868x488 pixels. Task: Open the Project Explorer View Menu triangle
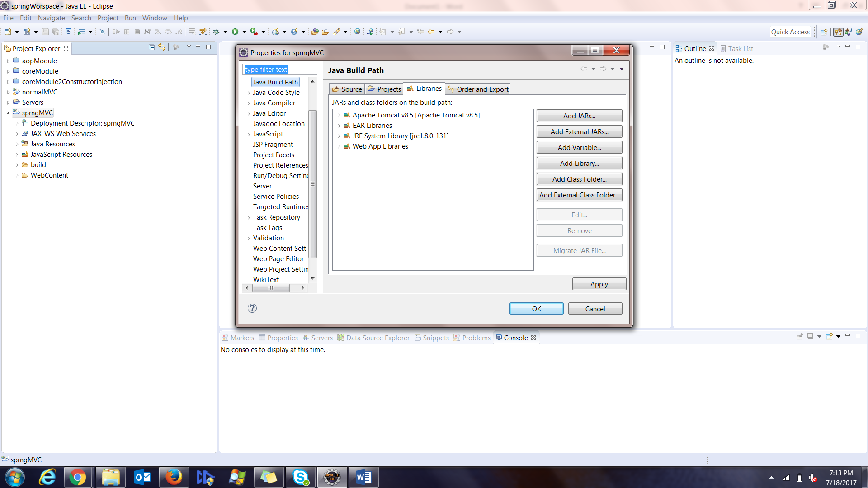pos(189,47)
